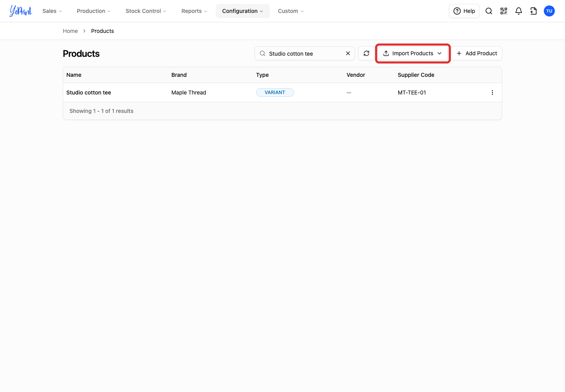Open the QR code scanner icon

click(x=504, y=11)
